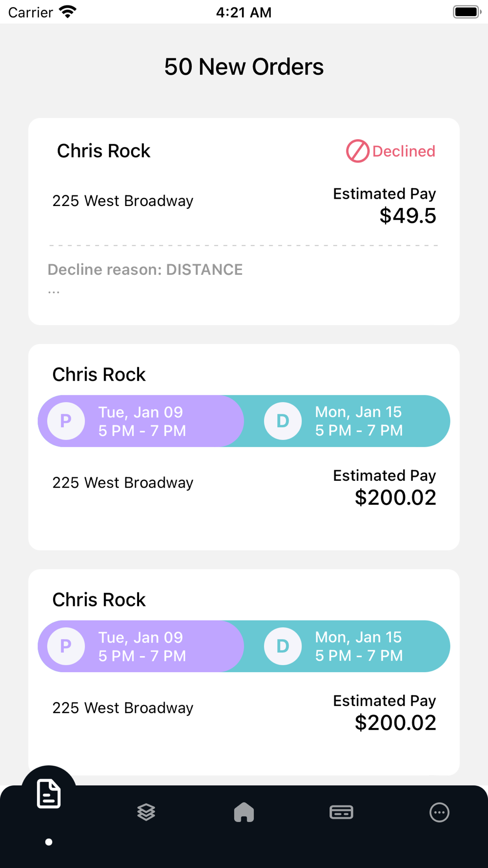Select delivery window Mon, Jan 15 in second order
The height and width of the screenshot is (868, 488).
coord(359,421)
